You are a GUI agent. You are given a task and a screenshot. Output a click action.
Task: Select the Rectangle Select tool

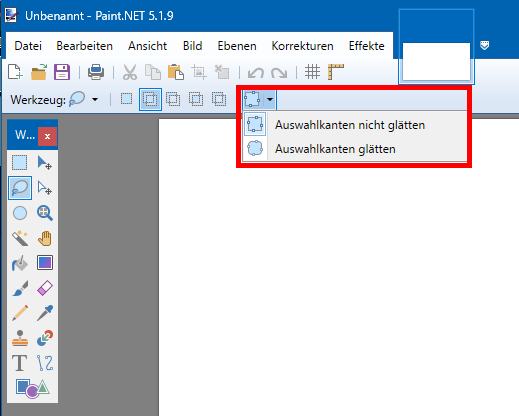(20, 163)
